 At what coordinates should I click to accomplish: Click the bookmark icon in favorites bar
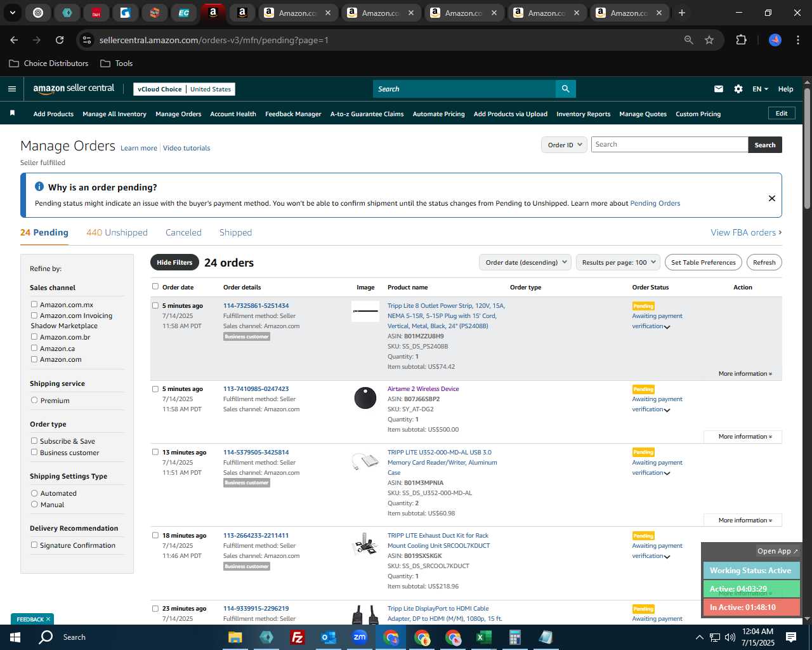click(12, 114)
